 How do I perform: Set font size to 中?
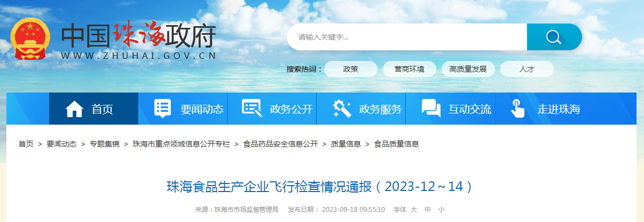tap(428, 210)
